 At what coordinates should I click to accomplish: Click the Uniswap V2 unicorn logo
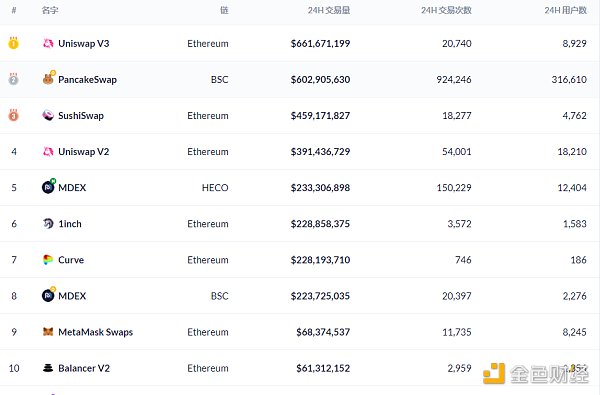point(48,152)
